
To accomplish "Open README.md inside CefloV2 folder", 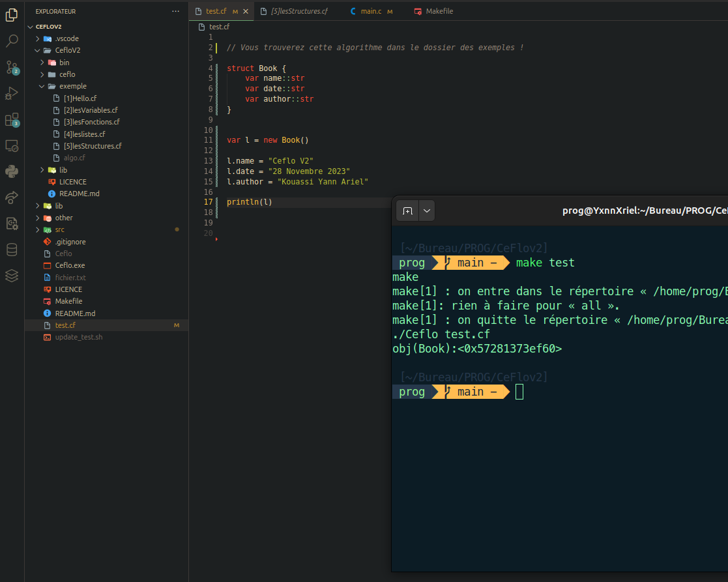I will tap(79, 194).
